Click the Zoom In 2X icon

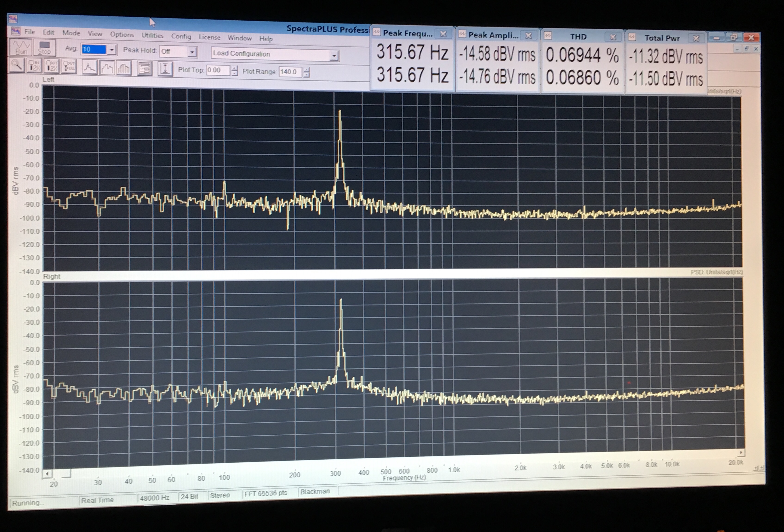coord(34,65)
